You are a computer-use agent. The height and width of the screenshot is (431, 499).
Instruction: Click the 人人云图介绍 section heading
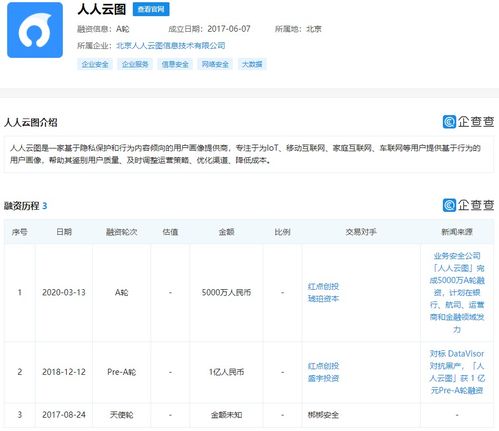[x=31, y=122]
